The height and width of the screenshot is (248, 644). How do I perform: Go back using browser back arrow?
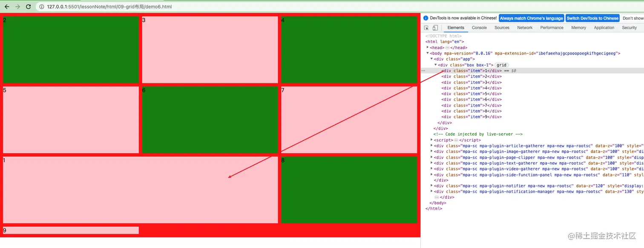tap(7, 7)
